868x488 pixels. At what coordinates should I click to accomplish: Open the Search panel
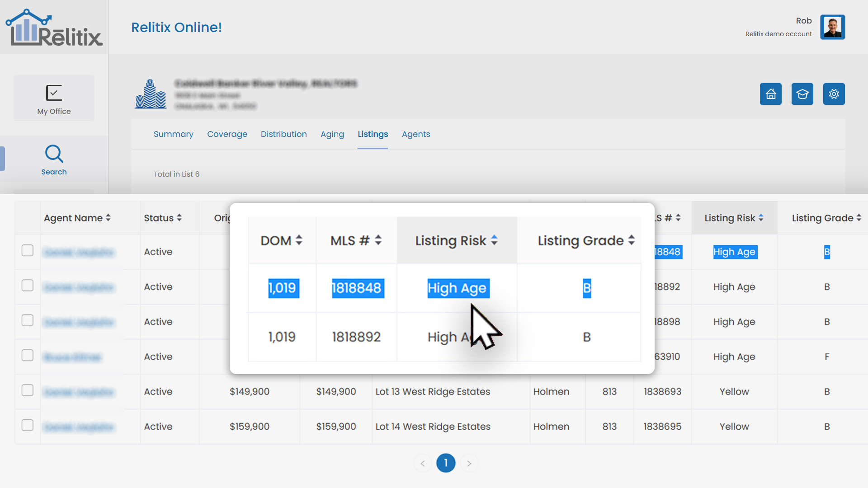[x=54, y=159]
